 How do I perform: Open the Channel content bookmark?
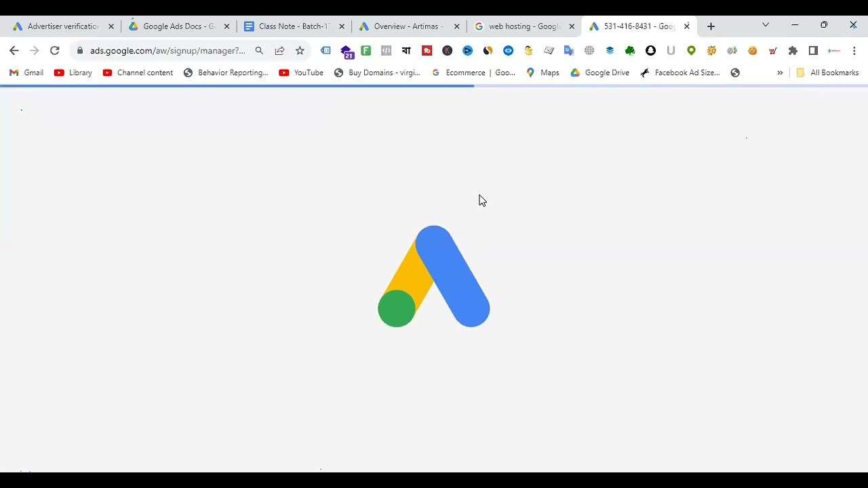(x=138, y=73)
